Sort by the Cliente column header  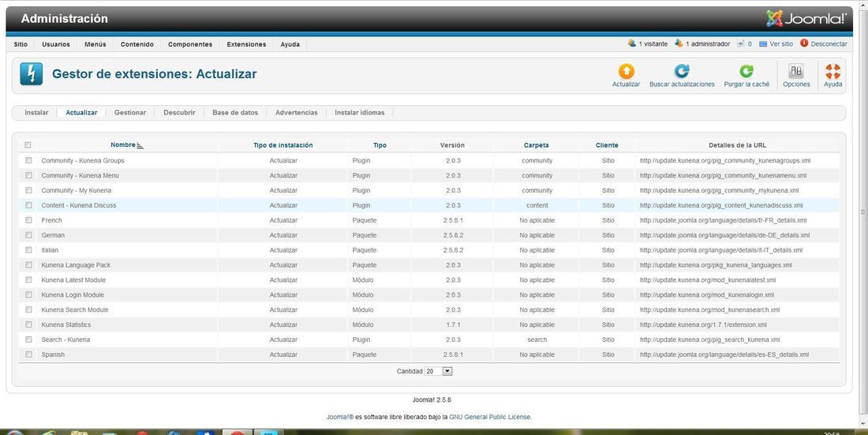(x=608, y=145)
